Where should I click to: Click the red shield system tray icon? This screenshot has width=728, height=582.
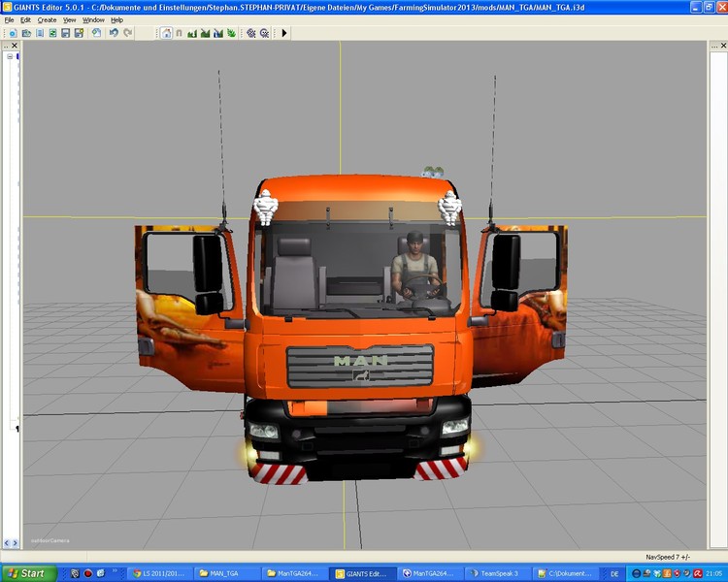(x=677, y=573)
